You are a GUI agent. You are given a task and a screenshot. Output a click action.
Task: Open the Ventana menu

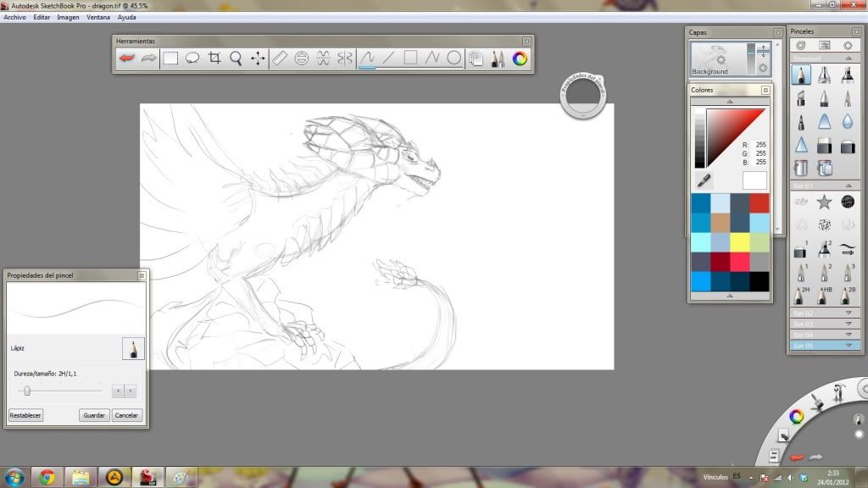pos(98,17)
